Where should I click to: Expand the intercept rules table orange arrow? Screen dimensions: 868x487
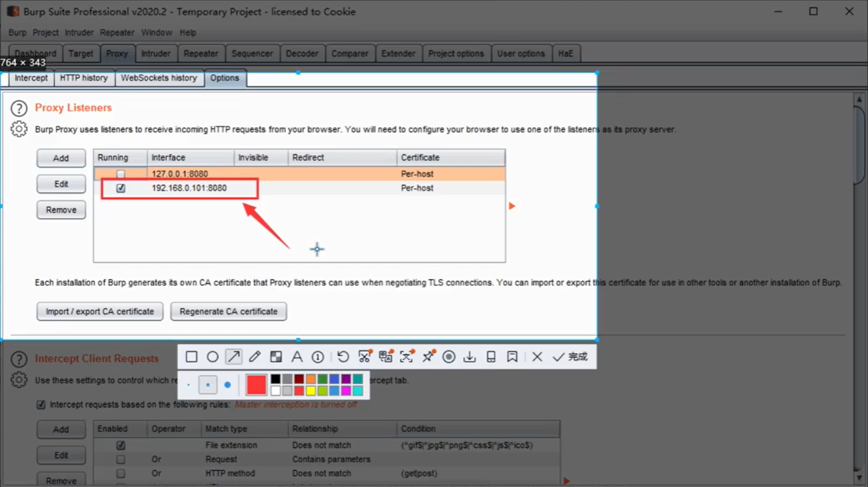[566, 481]
